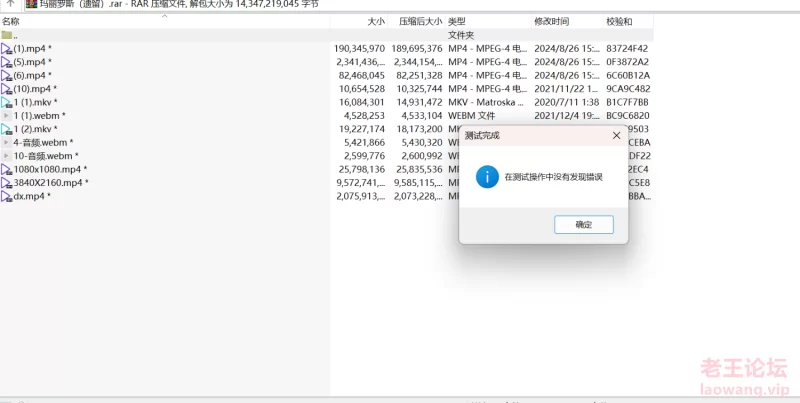The width and height of the screenshot is (800, 403).
Task: Select the parent folder ".." icon
Action: point(7,35)
